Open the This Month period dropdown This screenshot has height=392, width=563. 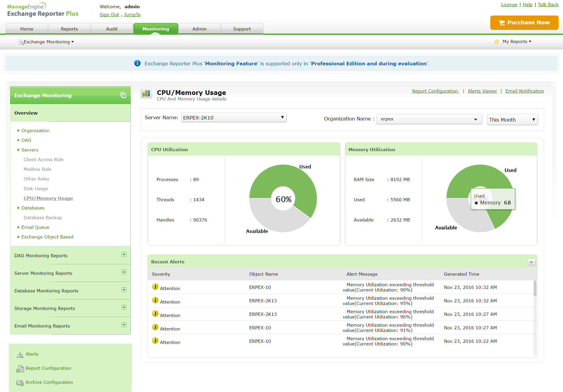tap(512, 120)
